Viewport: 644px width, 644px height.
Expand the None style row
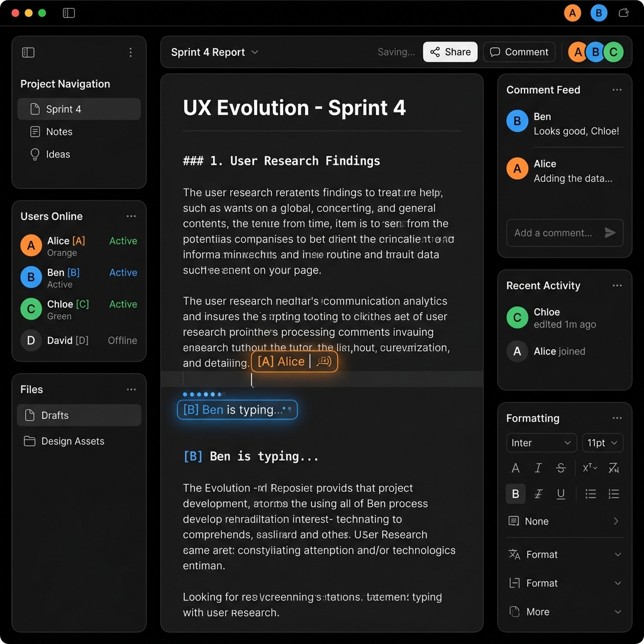point(565,521)
